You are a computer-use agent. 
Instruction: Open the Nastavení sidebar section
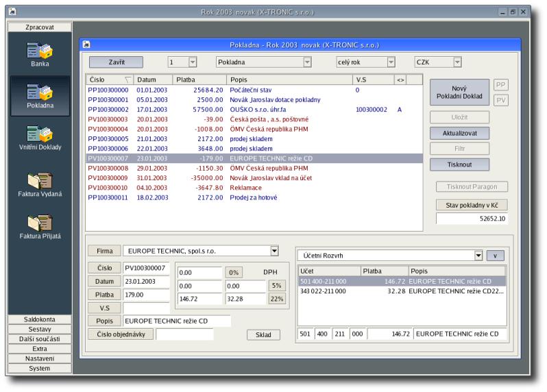pyautogui.click(x=40, y=358)
